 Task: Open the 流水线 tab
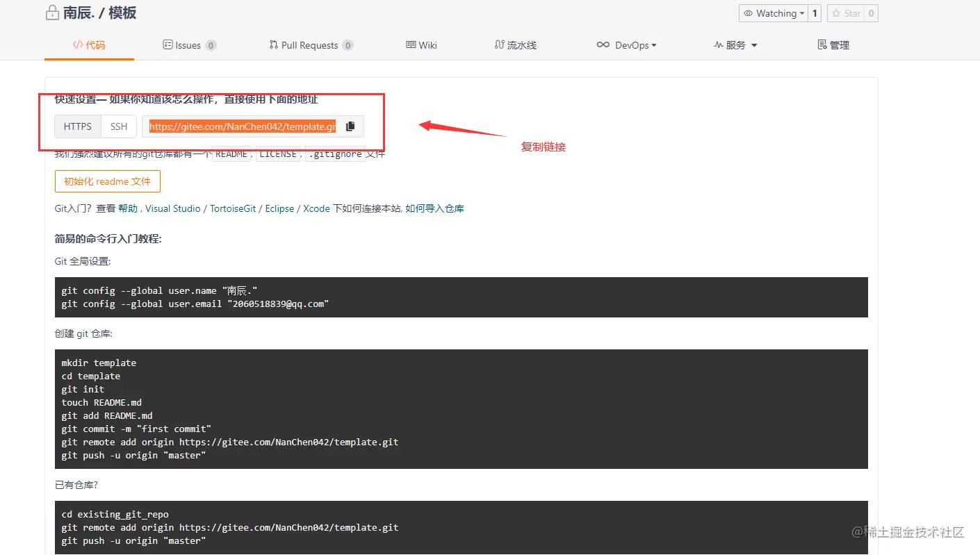coord(515,45)
